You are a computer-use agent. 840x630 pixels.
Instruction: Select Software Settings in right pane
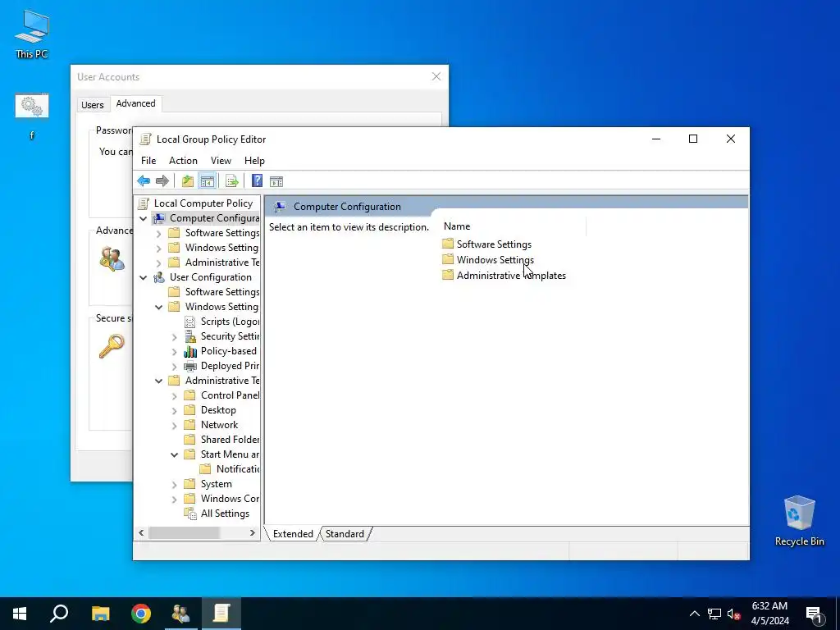coord(494,244)
